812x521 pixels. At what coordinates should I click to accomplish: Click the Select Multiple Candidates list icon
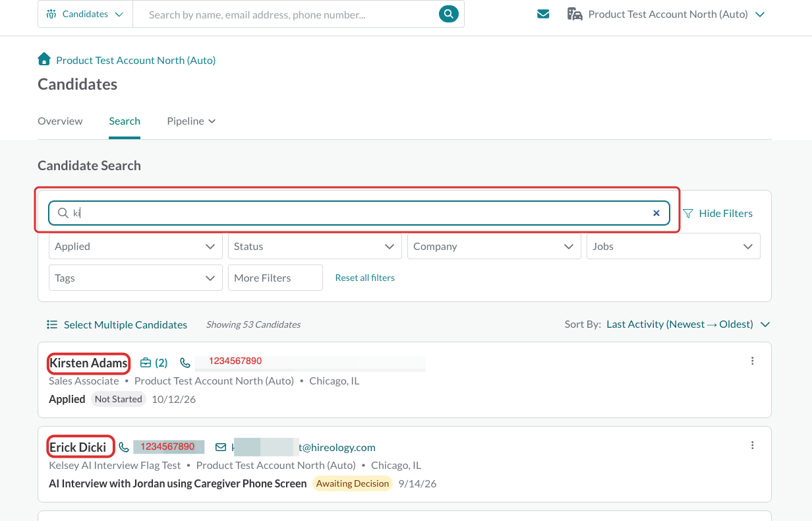click(52, 324)
